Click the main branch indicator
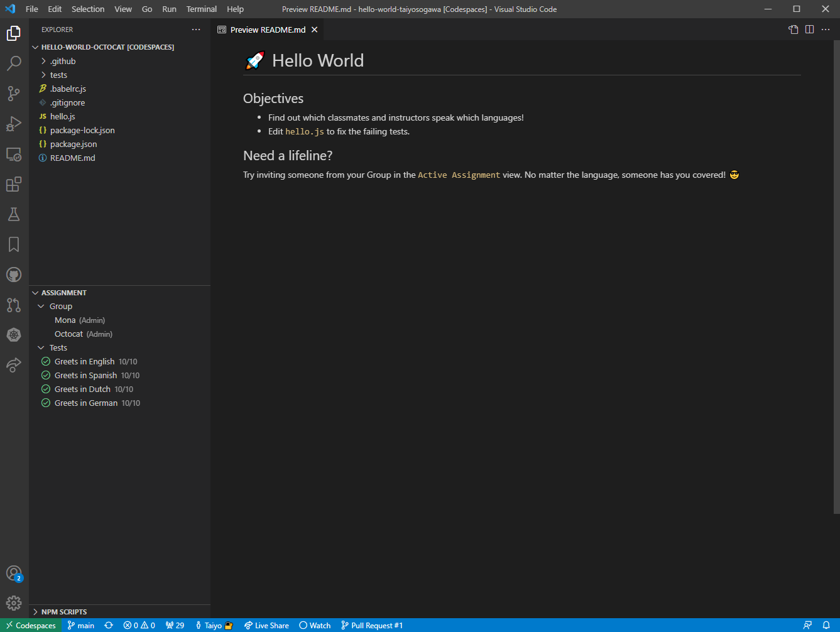This screenshot has width=840, height=632. coord(81,625)
